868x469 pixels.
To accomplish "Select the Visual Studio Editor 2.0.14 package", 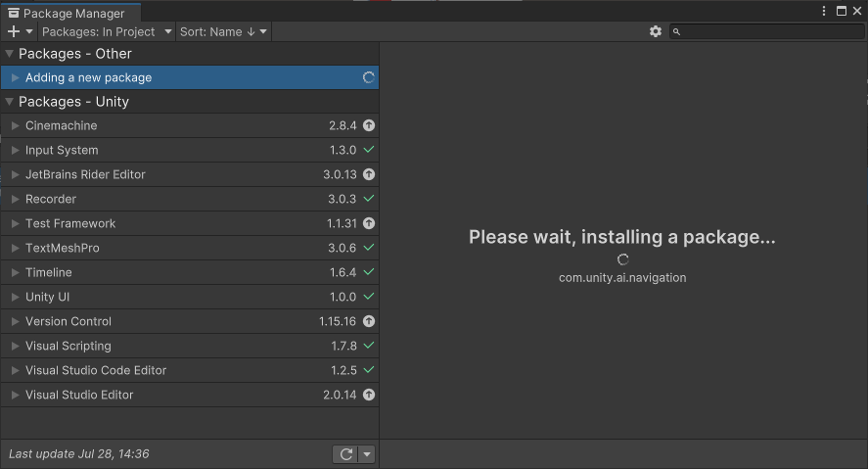I will click(x=190, y=395).
